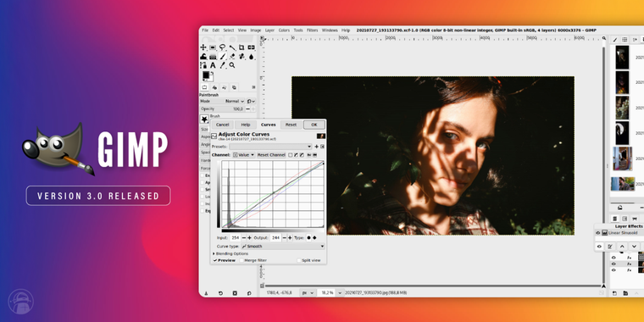Select the Text tool
Viewport: 644px width, 322px height.
(x=213, y=65)
